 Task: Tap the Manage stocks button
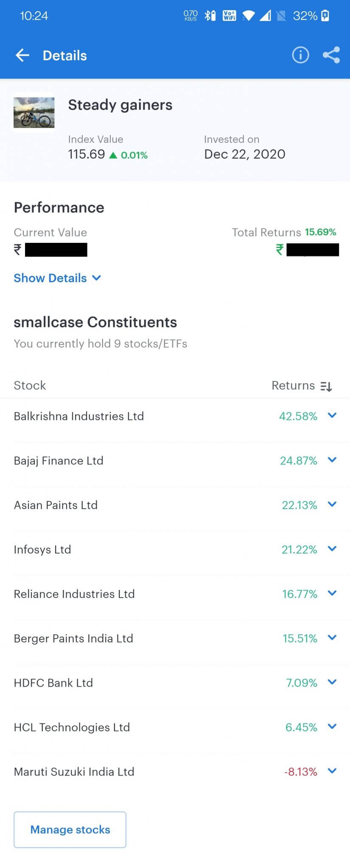70,829
